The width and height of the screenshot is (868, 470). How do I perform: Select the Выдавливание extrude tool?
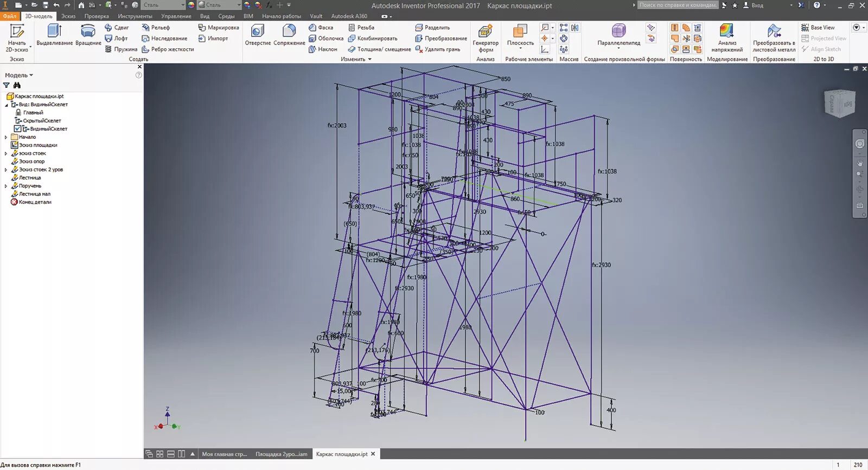click(54, 36)
